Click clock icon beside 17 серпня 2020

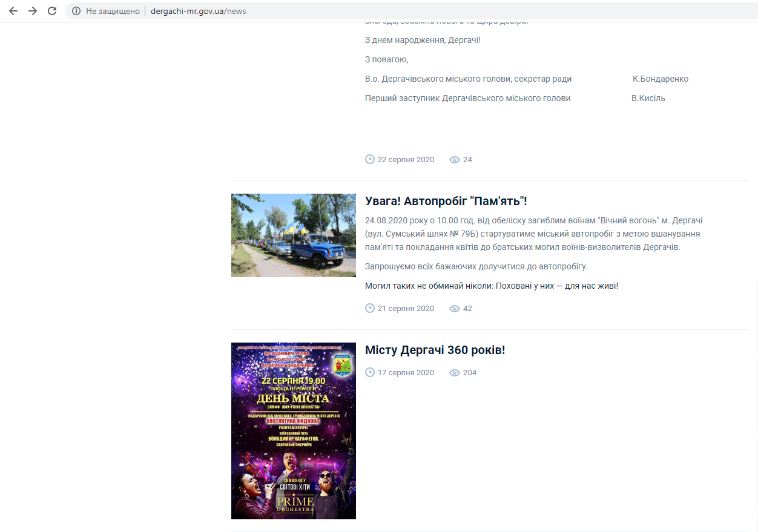[x=370, y=372]
